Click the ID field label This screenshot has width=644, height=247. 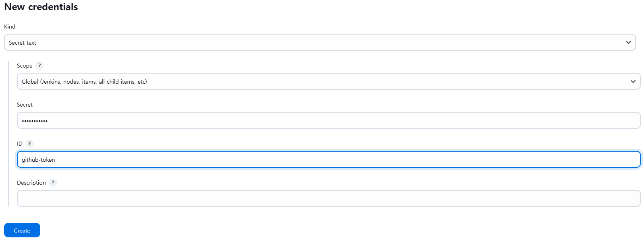(20, 144)
